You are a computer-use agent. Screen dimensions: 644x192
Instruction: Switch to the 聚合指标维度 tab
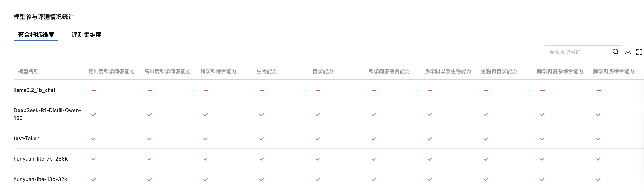coord(36,35)
